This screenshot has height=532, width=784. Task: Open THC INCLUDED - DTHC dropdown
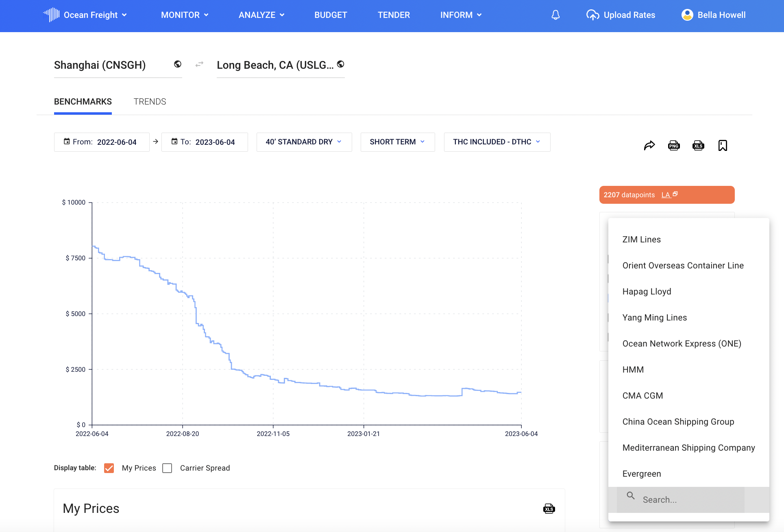pyautogui.click(x=497, y=142)
